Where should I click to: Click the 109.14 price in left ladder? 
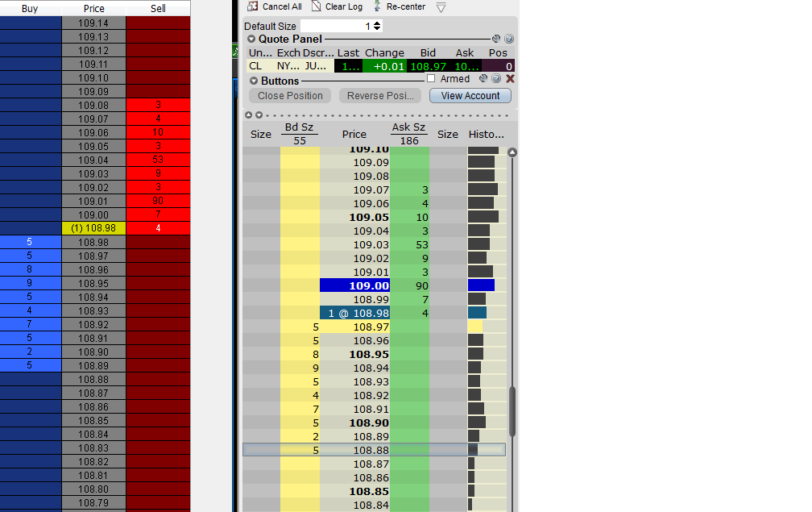[x=93, y=23]
